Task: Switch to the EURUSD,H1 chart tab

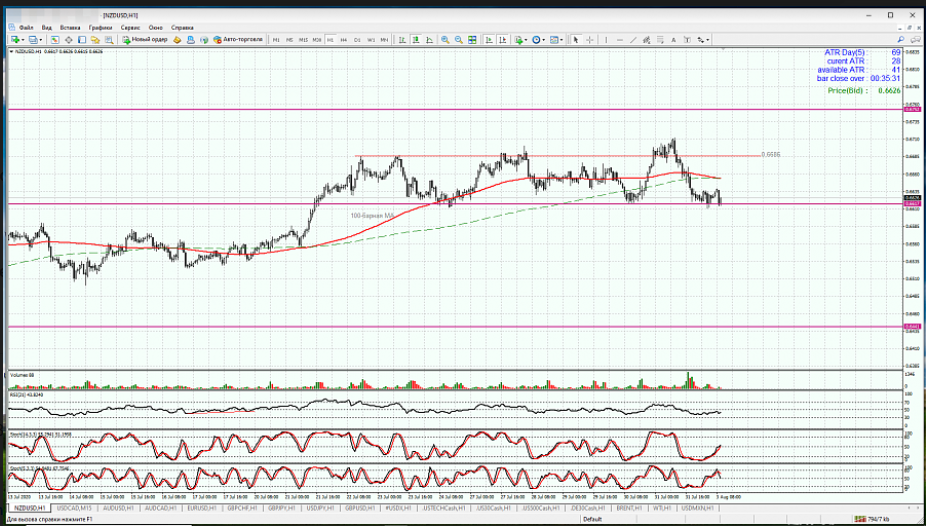Action: click(x=204, y=508)
